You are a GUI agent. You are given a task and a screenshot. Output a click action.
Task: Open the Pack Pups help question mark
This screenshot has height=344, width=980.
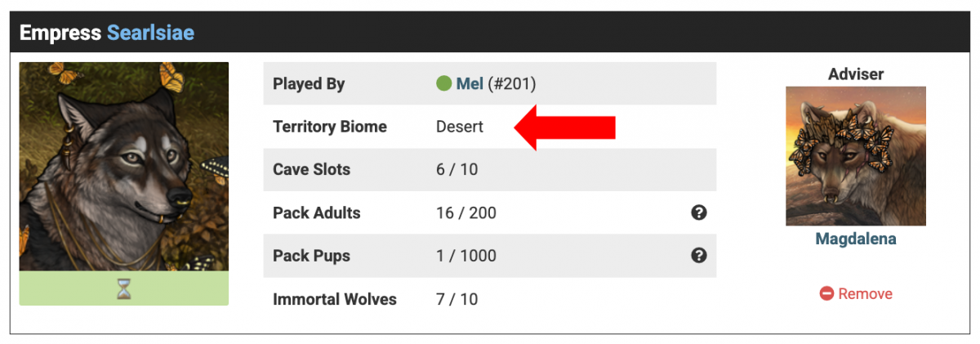point(699,256)
